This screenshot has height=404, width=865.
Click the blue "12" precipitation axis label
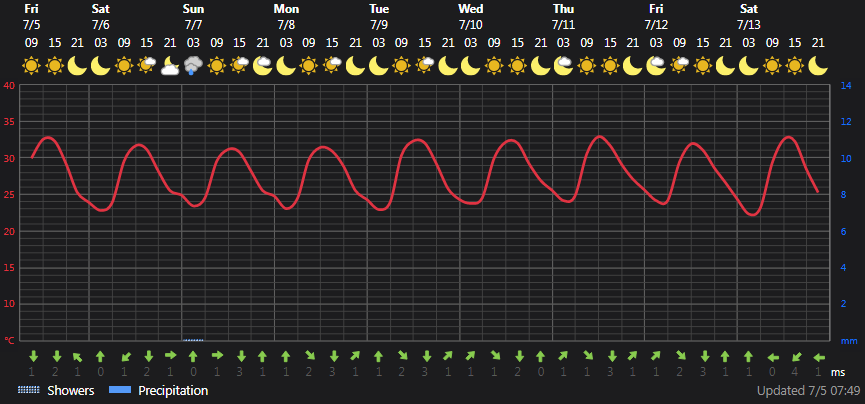(x=846, y=122)
